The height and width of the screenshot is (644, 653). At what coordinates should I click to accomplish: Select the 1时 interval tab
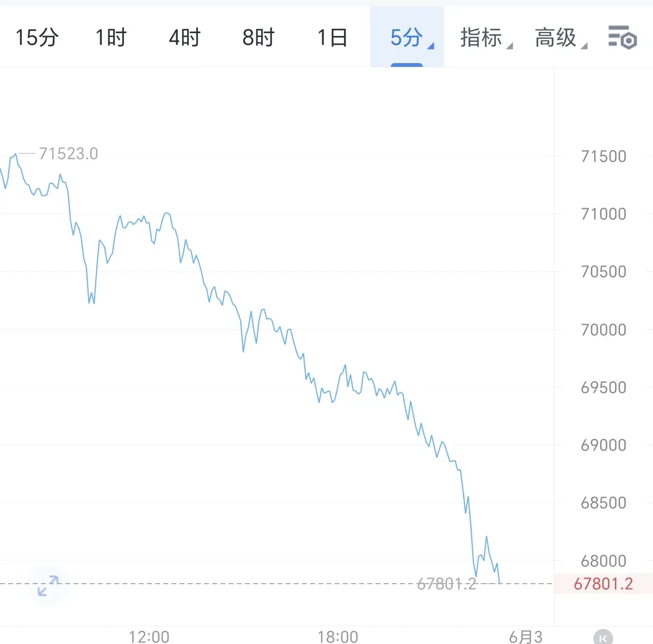(111, 38)
